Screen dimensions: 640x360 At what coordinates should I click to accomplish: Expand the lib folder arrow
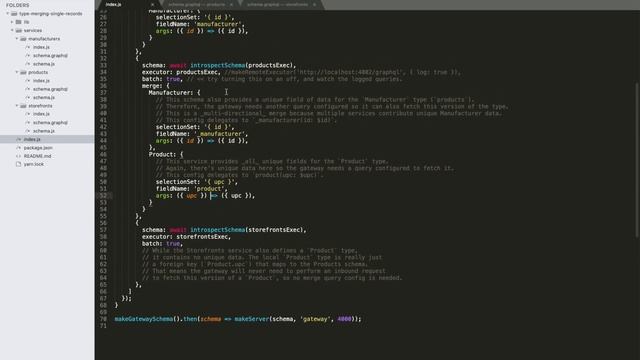[12, 22]
